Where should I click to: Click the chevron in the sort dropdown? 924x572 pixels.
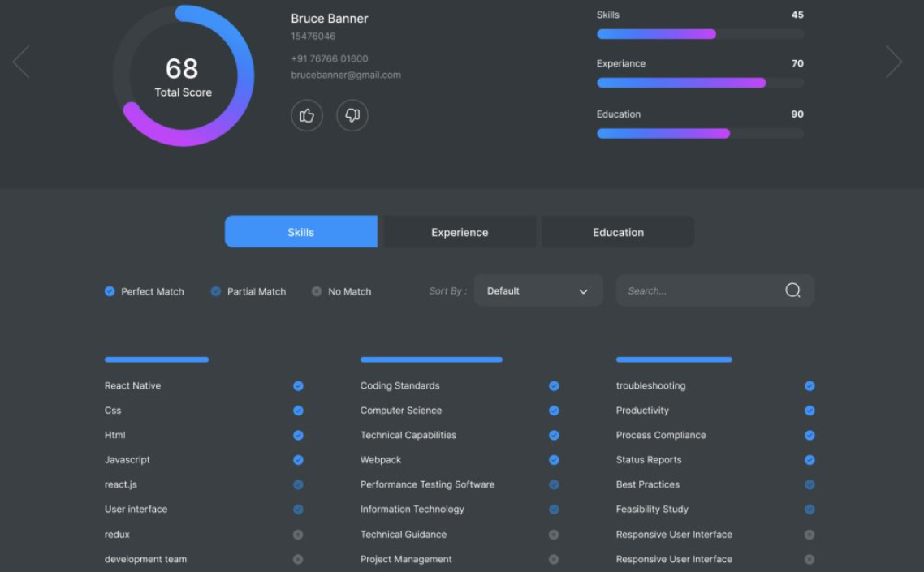click(x=584, y=291)
